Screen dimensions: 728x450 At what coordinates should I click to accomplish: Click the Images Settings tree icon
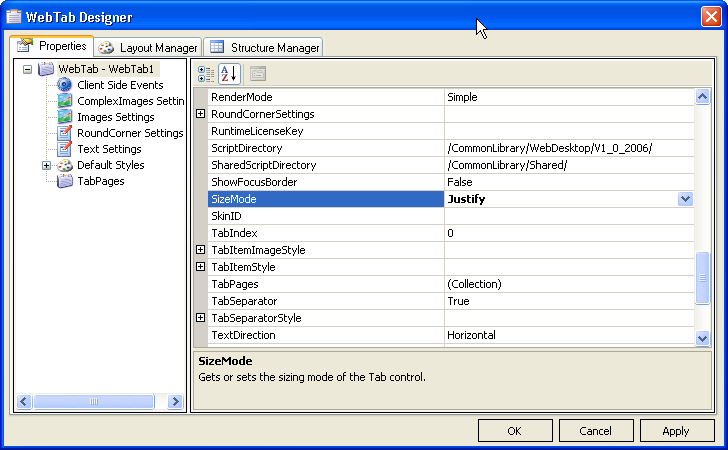(65, 117)
